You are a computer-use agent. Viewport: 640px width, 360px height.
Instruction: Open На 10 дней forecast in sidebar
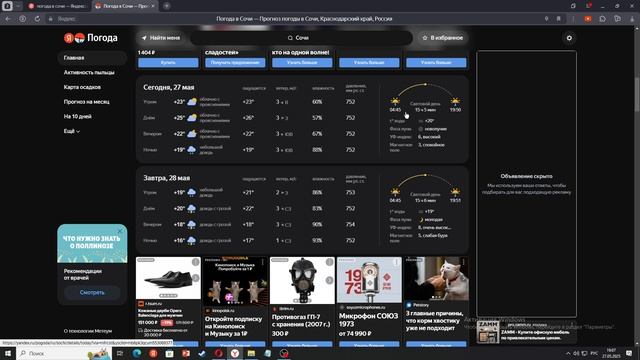tap(78, 116)
